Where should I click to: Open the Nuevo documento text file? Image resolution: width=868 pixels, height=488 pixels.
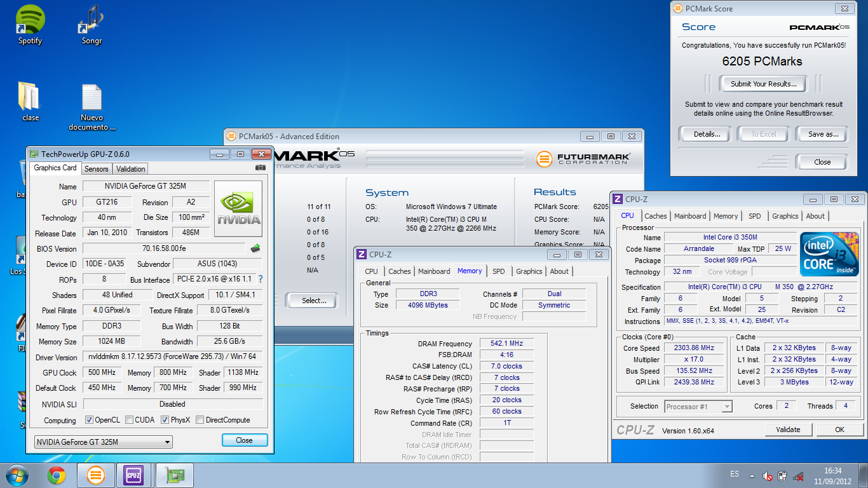[x=92, y=107]
